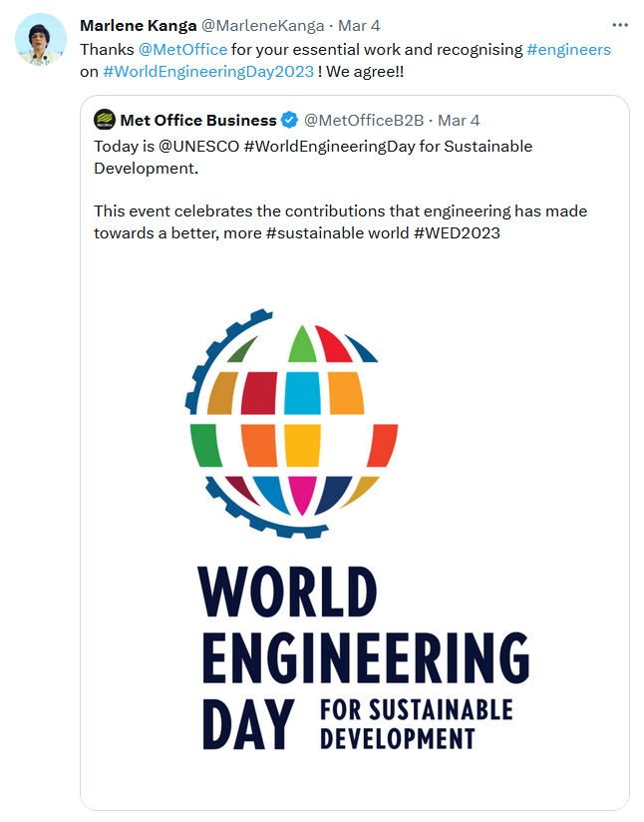The image size is (644, 822).
Task: Open the #engineers hashtag
Action: coord(568,49)
